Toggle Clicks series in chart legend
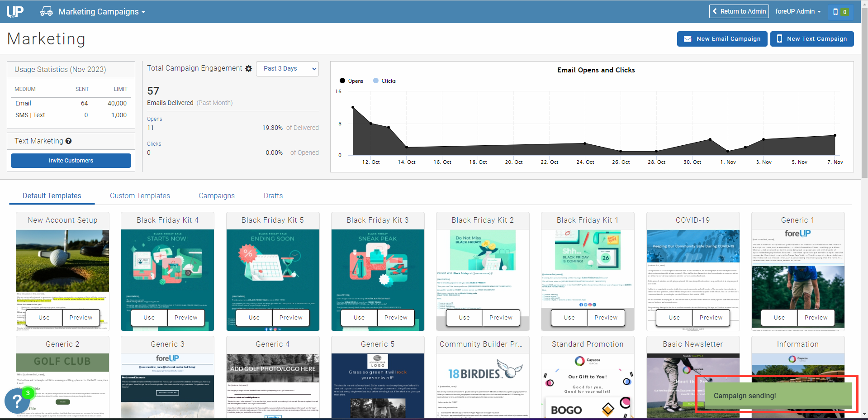Viewport: 868px width, 420px height. [384, 81]
